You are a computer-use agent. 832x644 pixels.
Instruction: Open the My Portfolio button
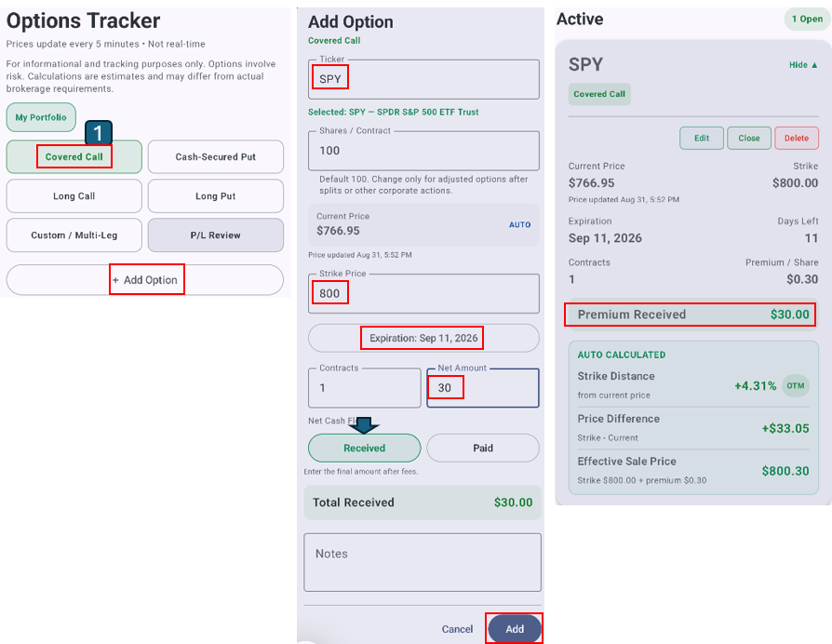click(41, 117)
